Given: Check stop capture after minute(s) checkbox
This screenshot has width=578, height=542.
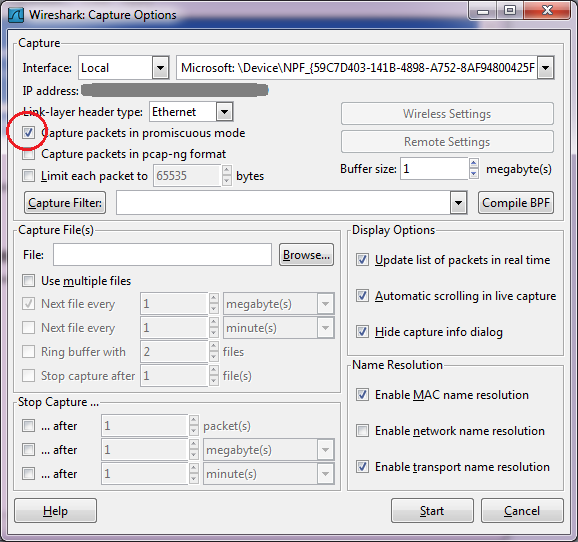Looking at the screenshot, I should (28, 474).
